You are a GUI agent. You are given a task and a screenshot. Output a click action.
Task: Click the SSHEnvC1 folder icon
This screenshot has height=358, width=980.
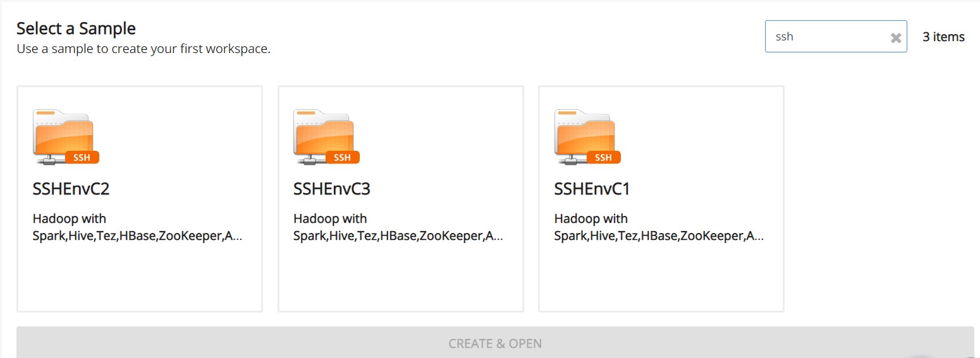[x=587, y=138]
